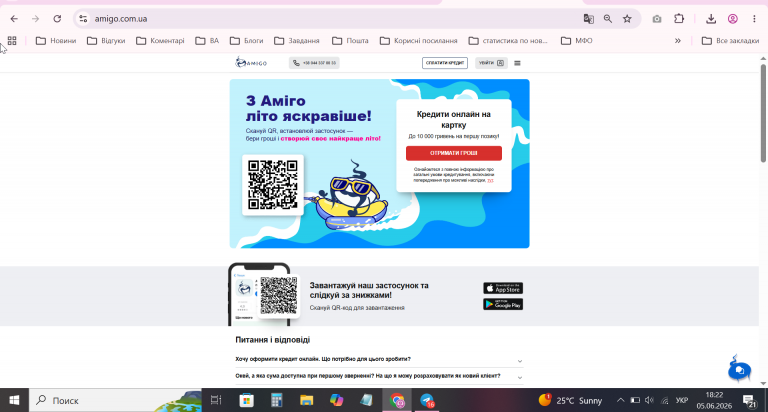768x412 pixels.
Task: Open the Пошта bookmarks folder
Action: (350, 41)
